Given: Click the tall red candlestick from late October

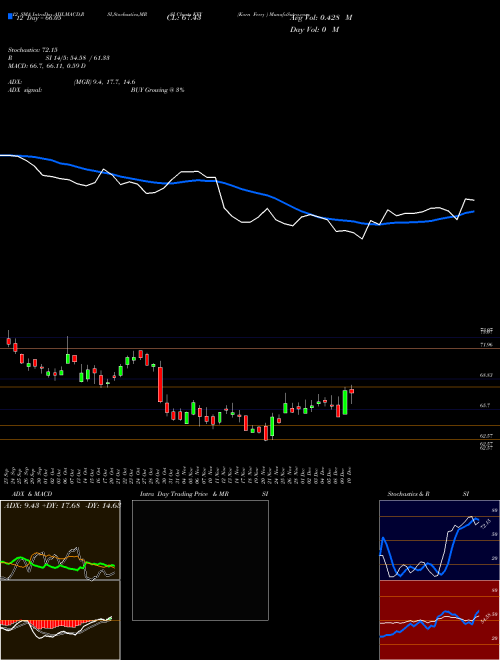Looking at the screenshot, I should tap(160, 384).
